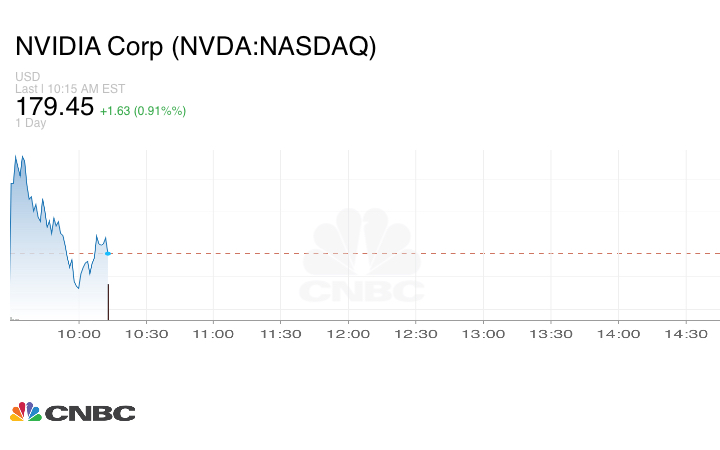Viewport: 720px width, 450px height.
Task: Click the CNBC wordmark at bottom left
Action: pos(89,413)
